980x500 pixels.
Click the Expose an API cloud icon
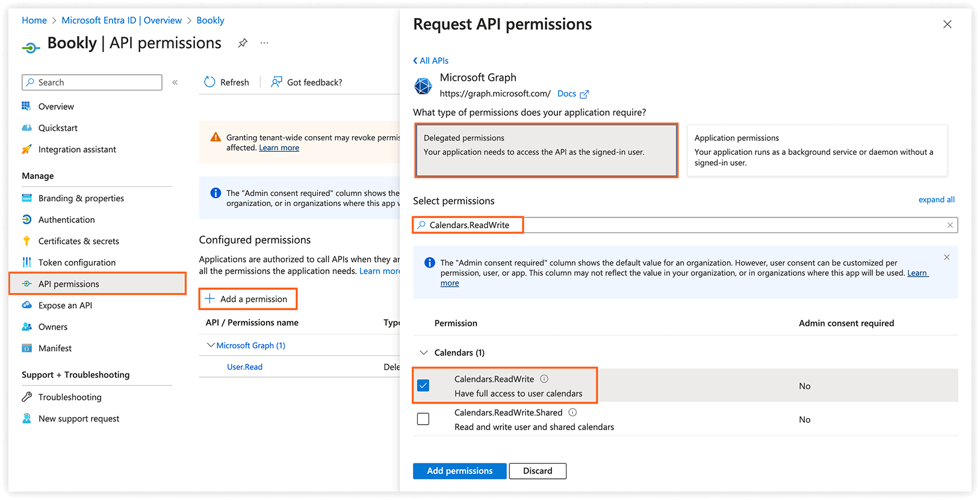point(26,305)
